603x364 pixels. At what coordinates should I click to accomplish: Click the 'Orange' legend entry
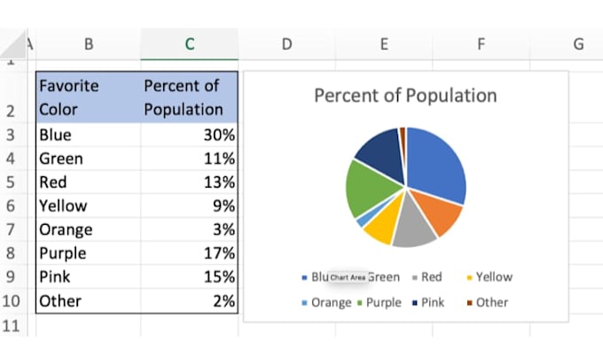tap(327, 303)
